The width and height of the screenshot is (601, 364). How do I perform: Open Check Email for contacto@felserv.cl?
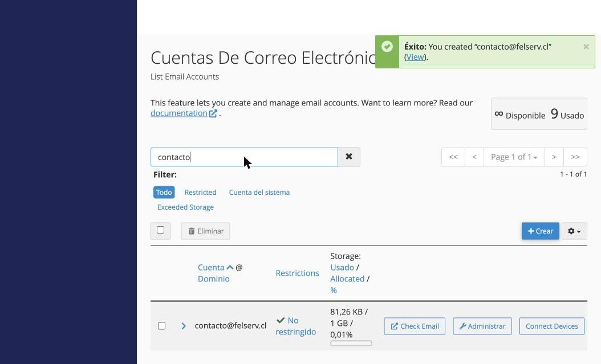pos(415,326)
